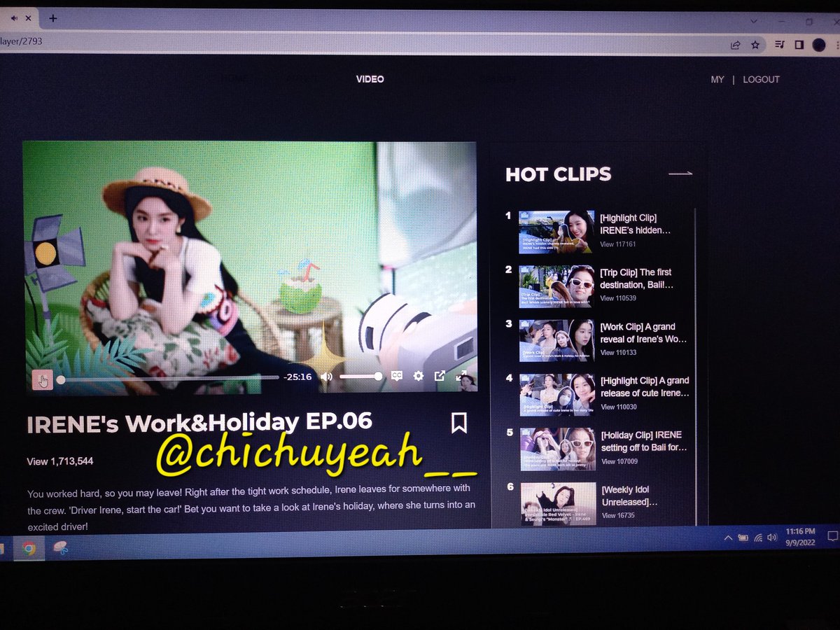The image size is (840, 630).
Task: Show hidden system tray icons chevron
Action: pyautogui.click(x=727, y=538)
